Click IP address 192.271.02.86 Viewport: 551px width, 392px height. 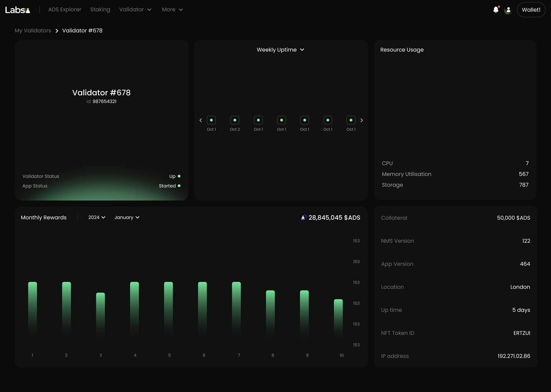click(514, 356)
